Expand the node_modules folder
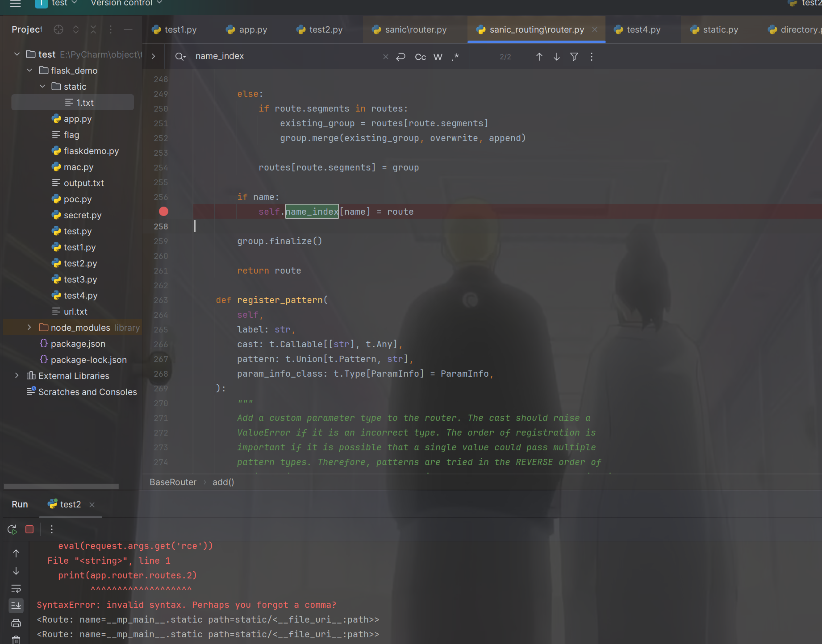 pyautogui.click(x=29, y=328)
